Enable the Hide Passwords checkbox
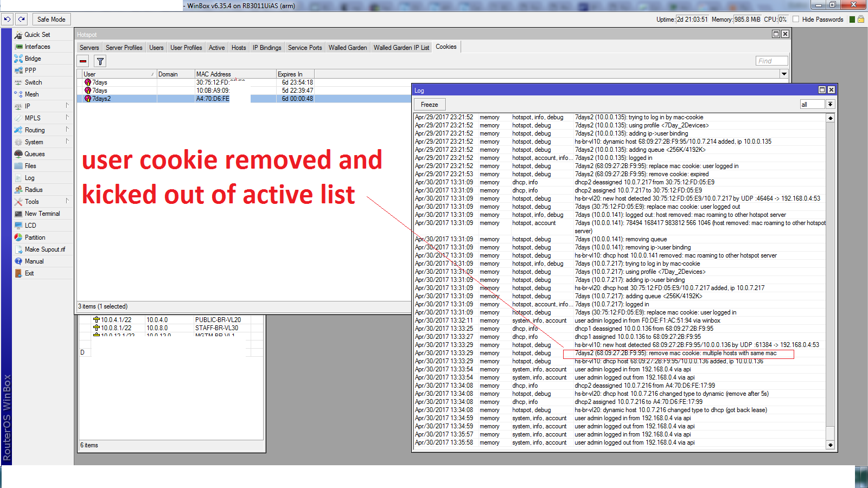 (x=796, y=18)
